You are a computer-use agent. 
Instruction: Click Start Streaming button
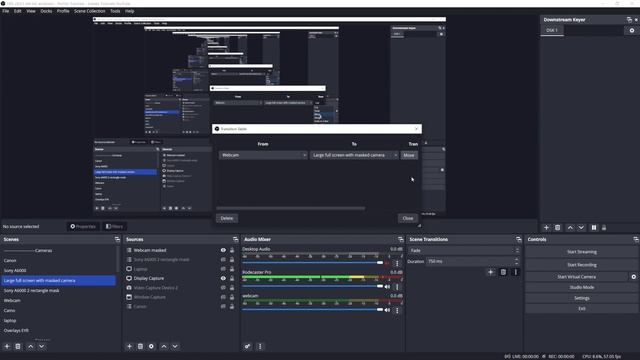[582, 252]
